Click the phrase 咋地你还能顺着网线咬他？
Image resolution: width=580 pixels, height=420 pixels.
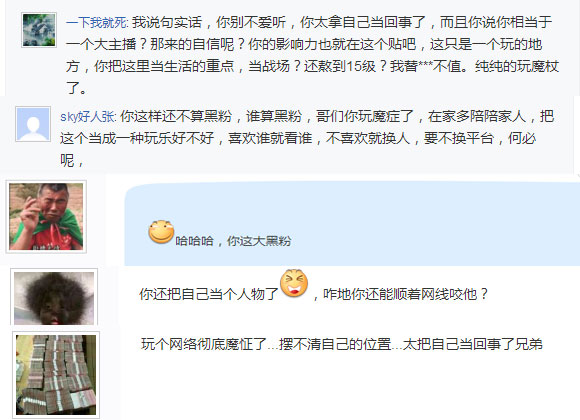coord(405,294)
